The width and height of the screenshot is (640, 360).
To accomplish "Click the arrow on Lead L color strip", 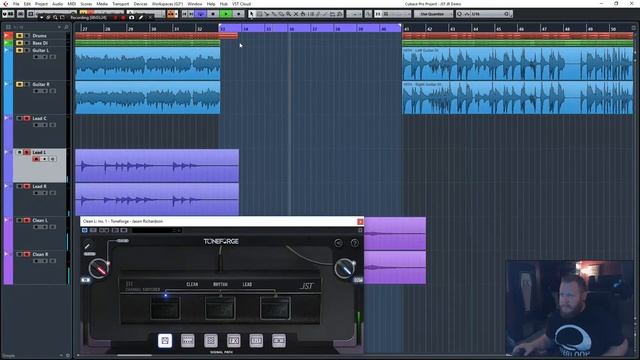I will point(7,152).
